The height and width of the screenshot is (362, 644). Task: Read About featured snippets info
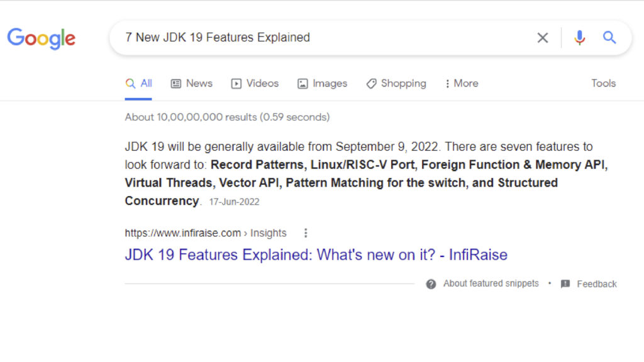pos(491,283)
